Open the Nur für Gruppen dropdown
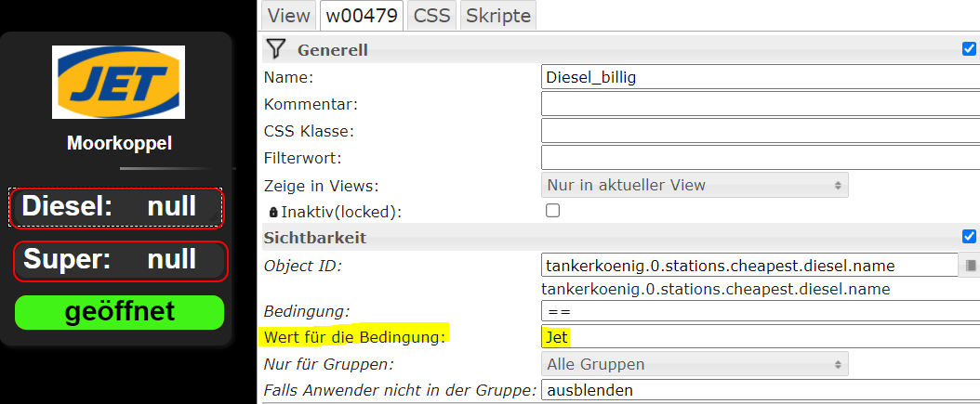 tap(695, 363)
